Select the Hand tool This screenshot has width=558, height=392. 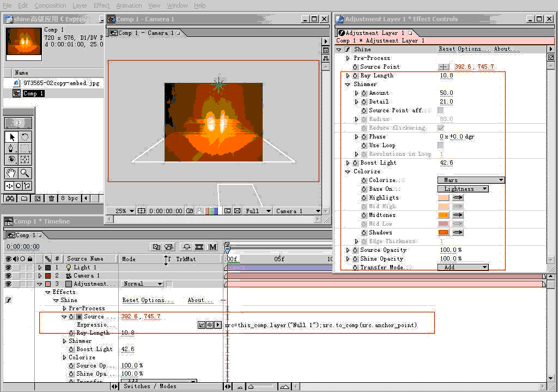pyautogui.click(x=12, y=173)
